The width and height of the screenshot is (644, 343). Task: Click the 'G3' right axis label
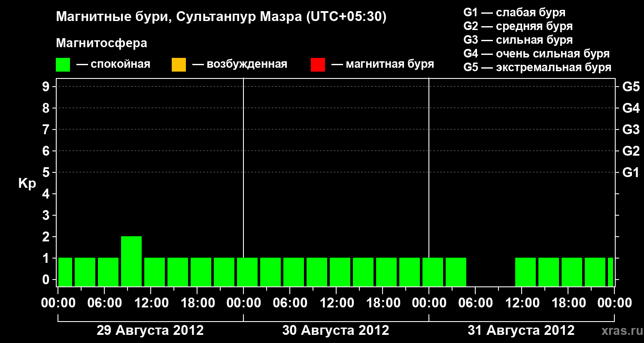(x=631, y=129)
